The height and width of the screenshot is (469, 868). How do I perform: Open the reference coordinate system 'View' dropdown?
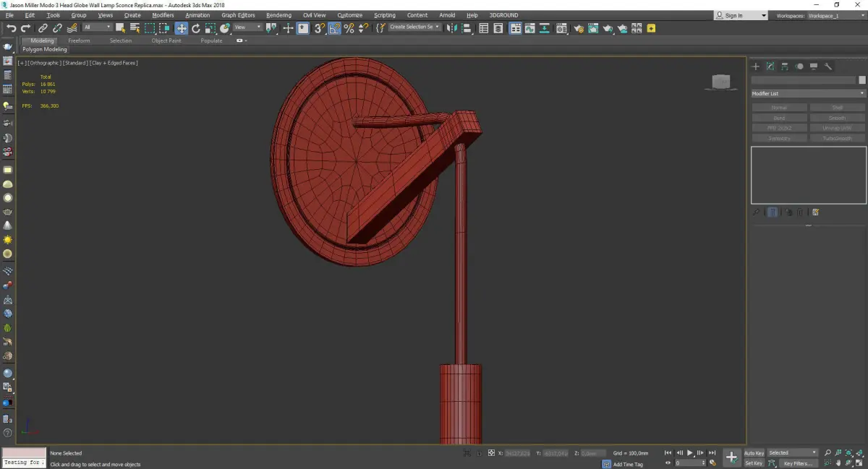point(247,27)
